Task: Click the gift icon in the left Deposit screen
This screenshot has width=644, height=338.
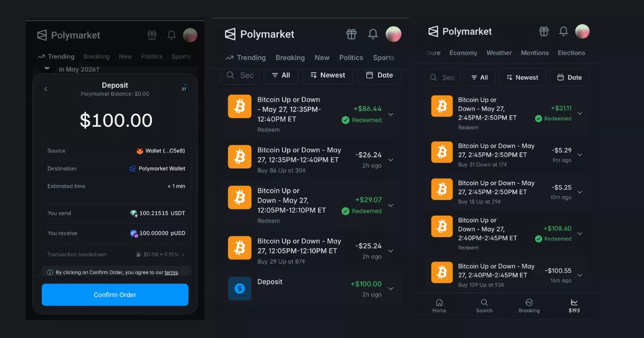Action: pos(152,35)
